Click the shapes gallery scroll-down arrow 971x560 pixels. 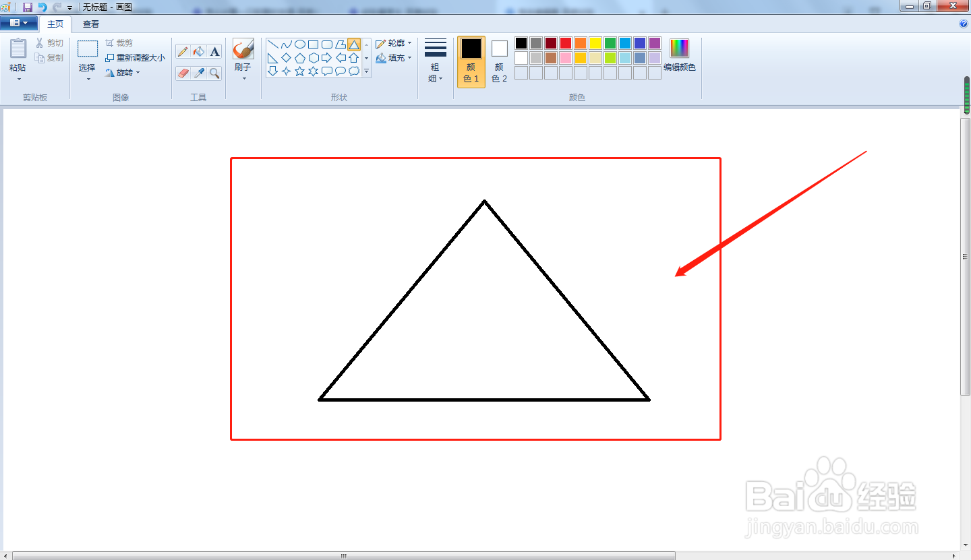pyautogui.click(x=367, y=58)
